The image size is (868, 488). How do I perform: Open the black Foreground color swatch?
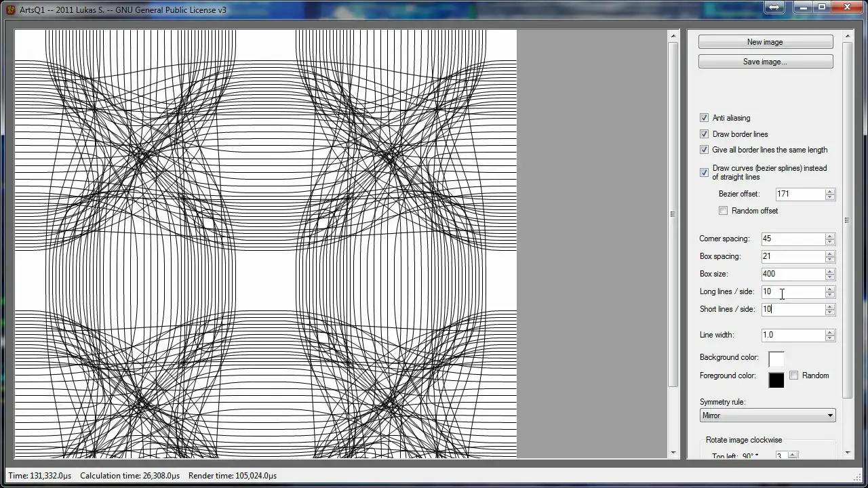click(776, 380)
